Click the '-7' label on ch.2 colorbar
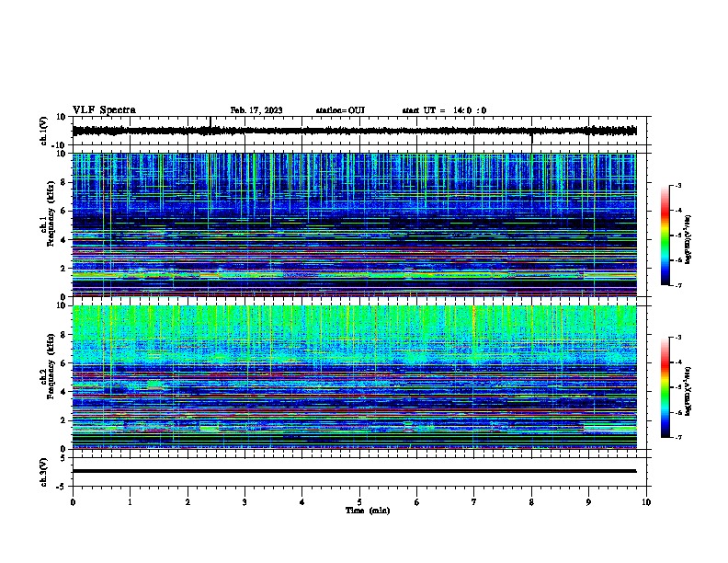 tap(677, 437)
